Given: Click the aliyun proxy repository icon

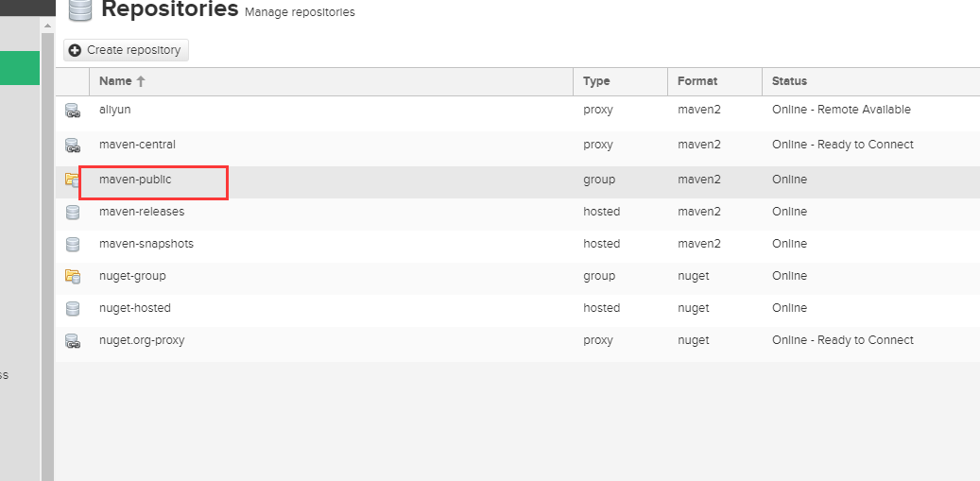Looking at the screenshot, I should (x=73, y=111).
